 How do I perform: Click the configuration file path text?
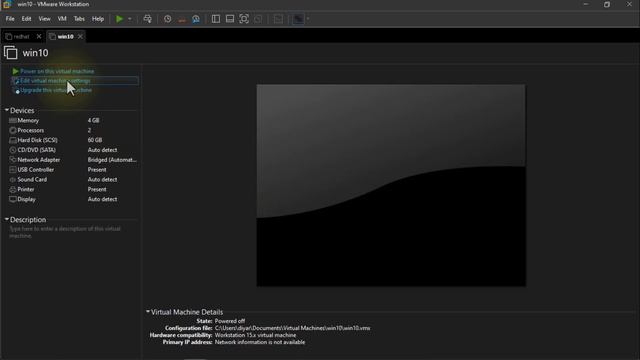click(293, 328)
